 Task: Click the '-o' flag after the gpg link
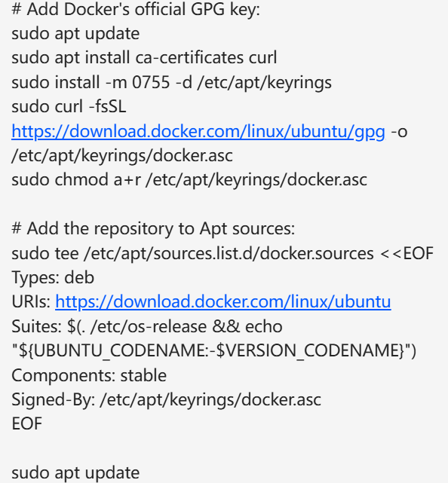tap(399, 132)
